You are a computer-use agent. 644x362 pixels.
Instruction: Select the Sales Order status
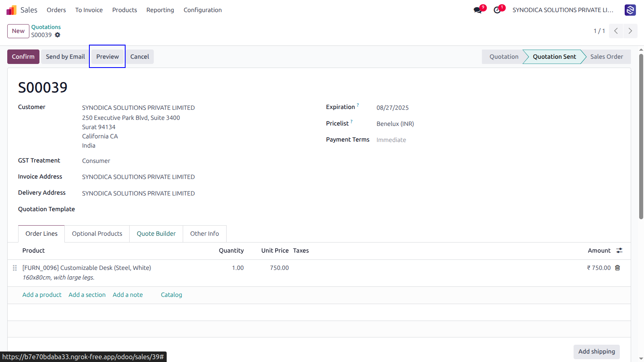607,57
